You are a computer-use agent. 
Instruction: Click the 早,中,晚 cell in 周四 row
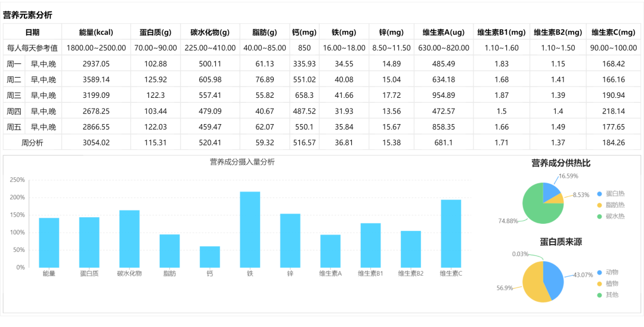click(44, 111)
